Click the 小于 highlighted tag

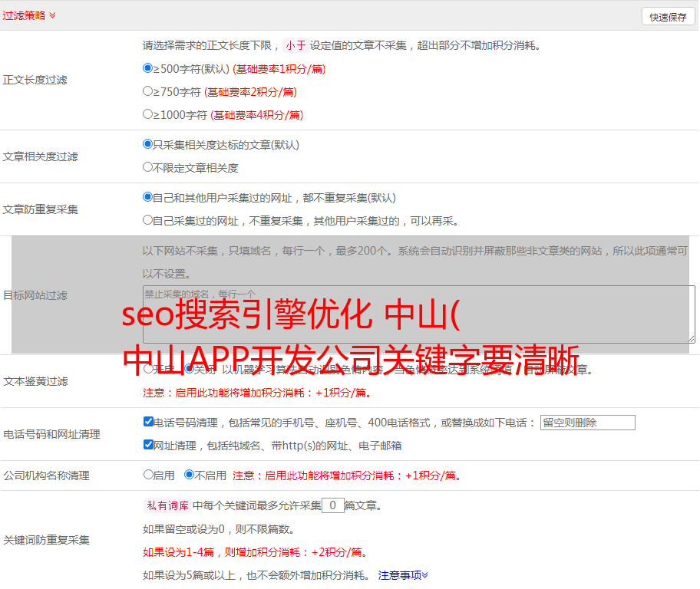tap(296, 45)
